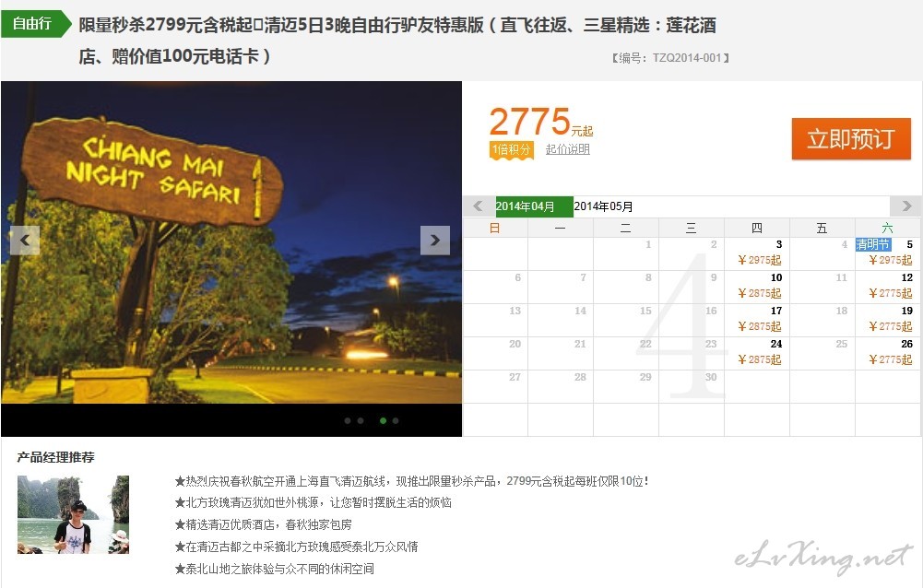Click the line starting ★泰北山地之旅
This screenshot has width=923, height=588.
(x=274, y=569)
